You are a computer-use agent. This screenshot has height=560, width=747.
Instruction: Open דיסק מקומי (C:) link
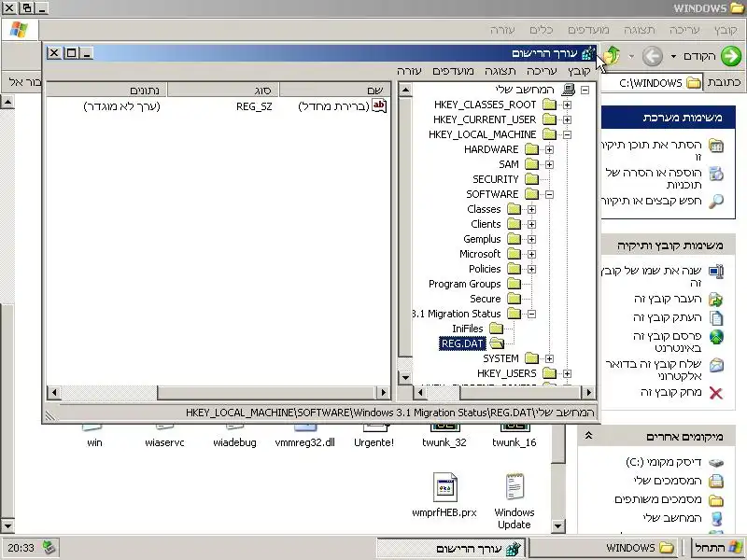664,462
